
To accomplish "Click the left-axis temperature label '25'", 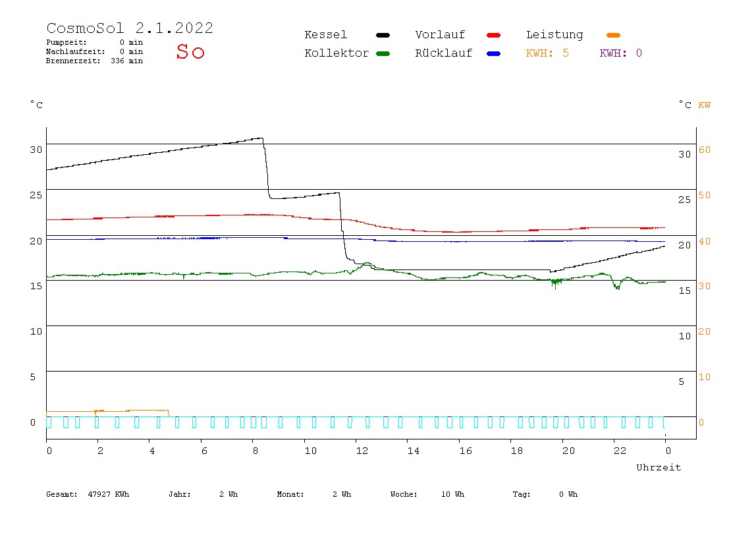I will (36, 196).
